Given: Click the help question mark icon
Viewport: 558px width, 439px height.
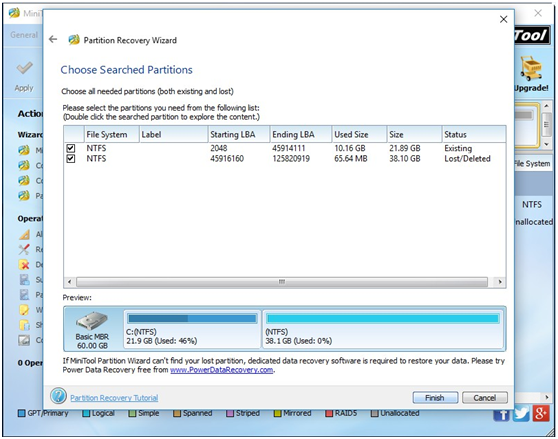Looking at the screenshot, I should click(58, 396).
